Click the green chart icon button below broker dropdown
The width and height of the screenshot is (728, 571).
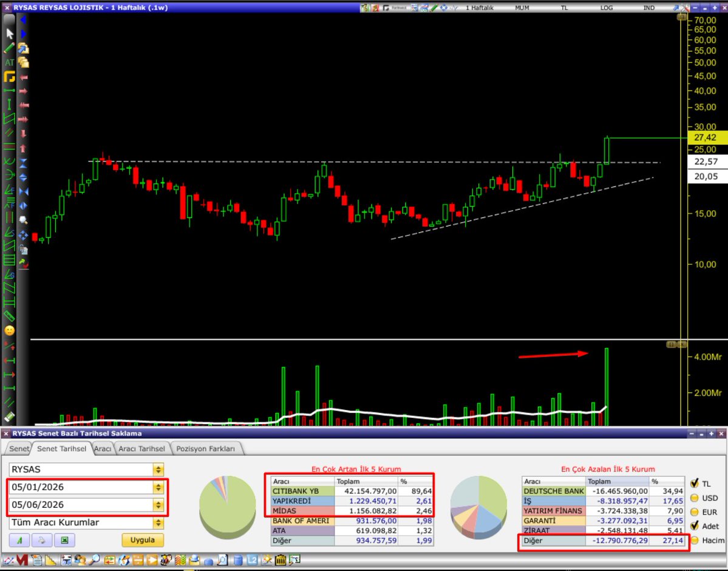pyautogui.click(x=19, y=541)
